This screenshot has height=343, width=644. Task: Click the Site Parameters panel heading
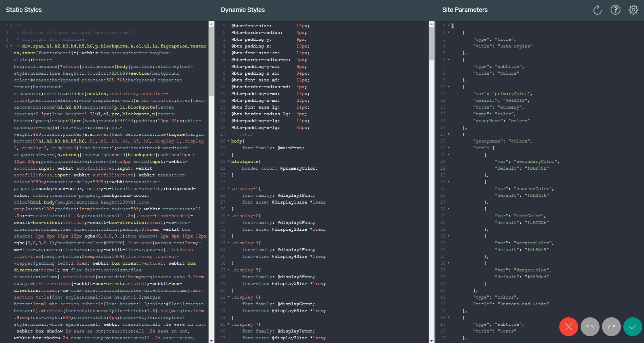(465, 10)
